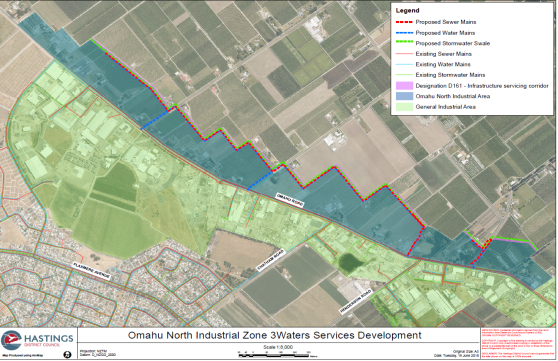
Task: Select the green General Industrial Area swatch
Action: pyautogui.click(x=404, y=107)
